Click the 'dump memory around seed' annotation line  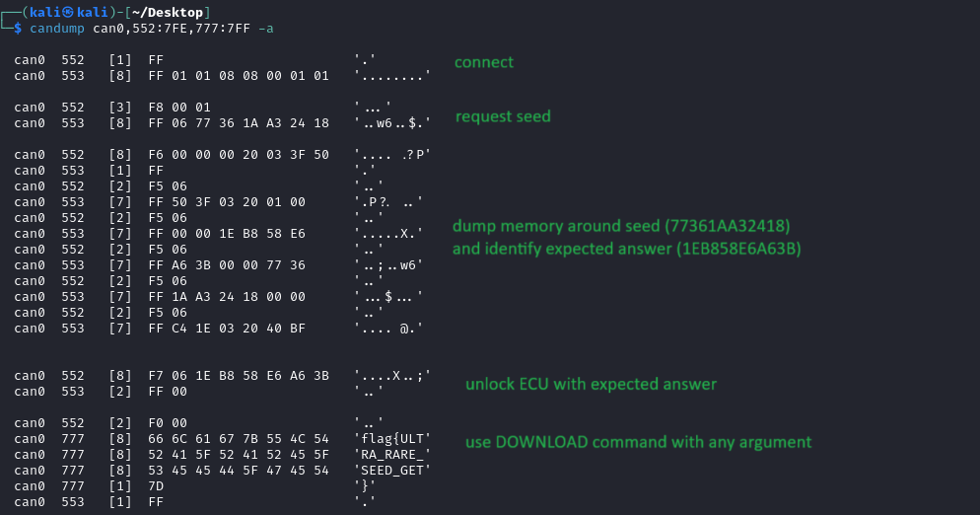621,225
